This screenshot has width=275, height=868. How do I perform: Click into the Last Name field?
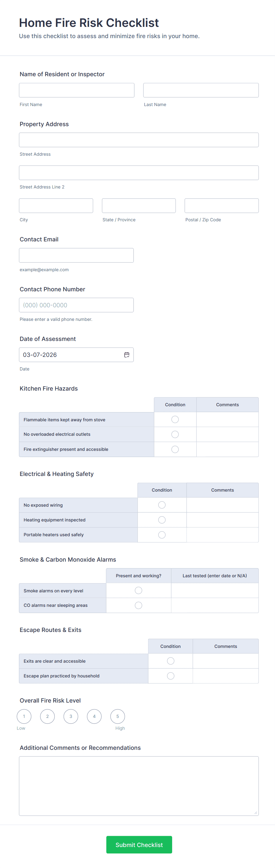point(201,90)
